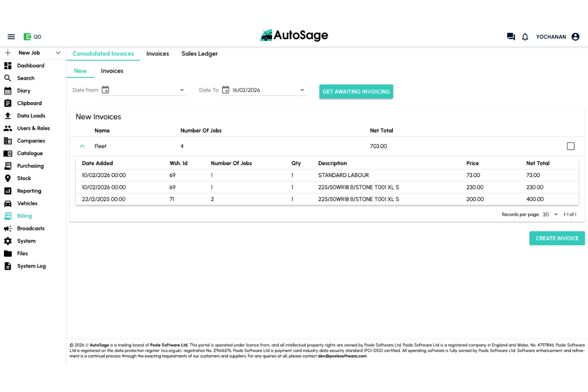The height and width of the screenshot is (392, 588).
Task: Collapse the Fleet invoice details
Action: pos(82,146)
